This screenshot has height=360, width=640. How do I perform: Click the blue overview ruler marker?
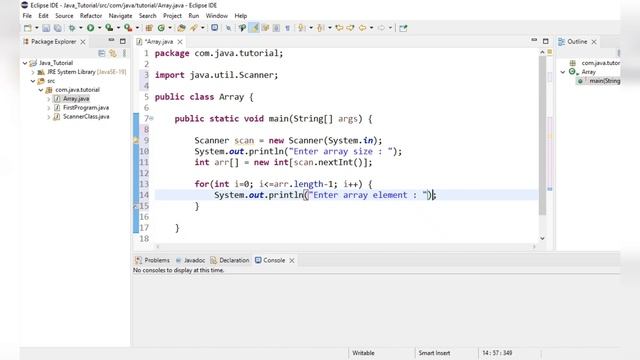[550, 189]
